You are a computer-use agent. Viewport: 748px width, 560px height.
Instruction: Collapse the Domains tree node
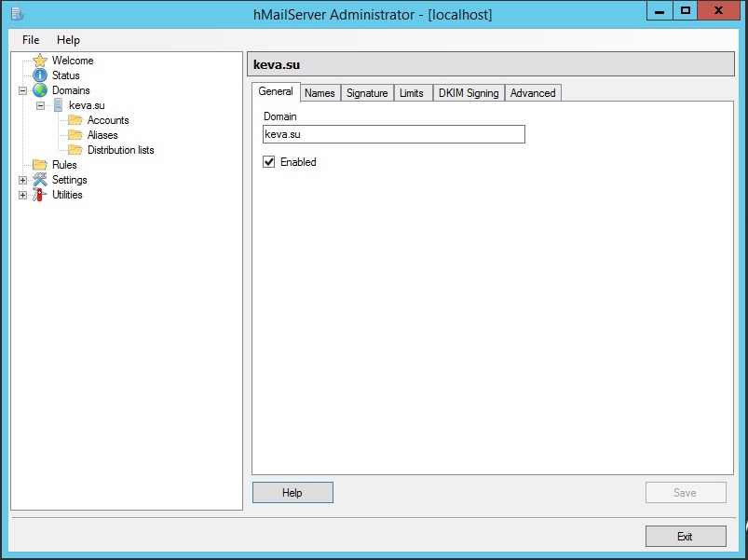pos(22,90)
